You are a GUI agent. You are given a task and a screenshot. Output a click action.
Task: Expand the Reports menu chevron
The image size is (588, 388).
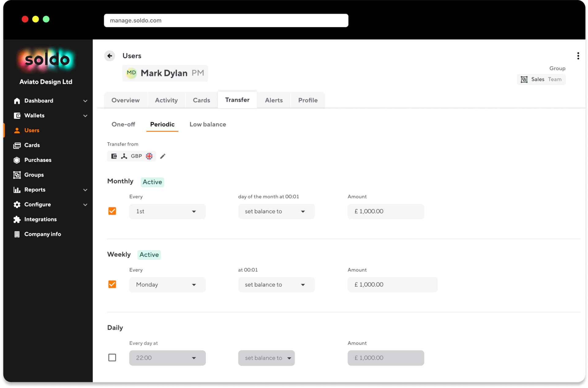[x=85, y=190]
